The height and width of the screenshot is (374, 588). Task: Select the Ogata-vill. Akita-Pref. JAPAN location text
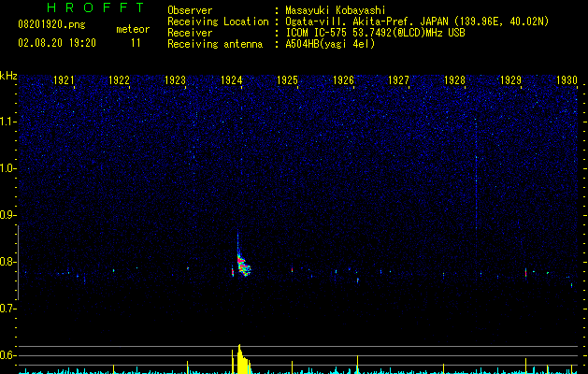pyautogui.click(x=417, y=22)
